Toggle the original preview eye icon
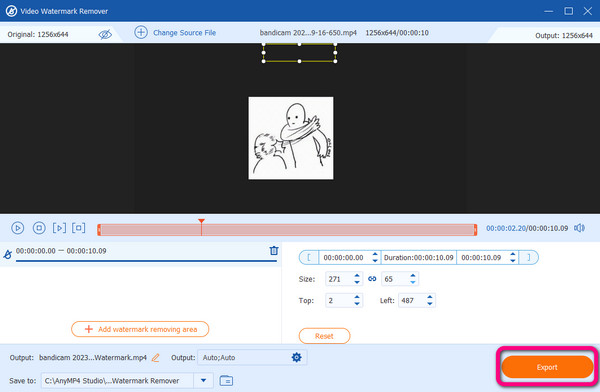Screen dimensions: 600x392 click(x=105, y=34)
